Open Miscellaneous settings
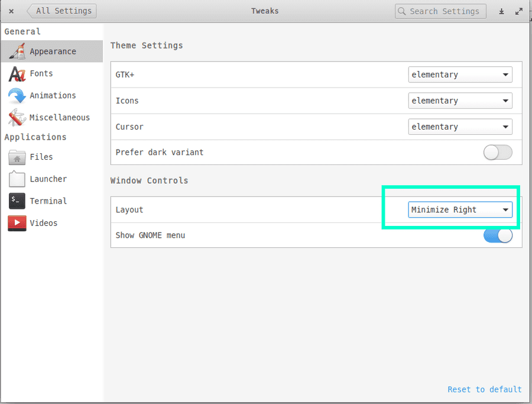This screenshot has height=404, width=532. (52, 118)
